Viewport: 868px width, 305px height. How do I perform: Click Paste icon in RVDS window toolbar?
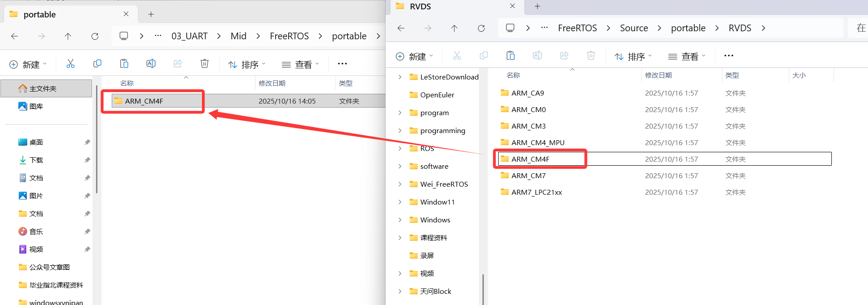[x=510, y=56]
